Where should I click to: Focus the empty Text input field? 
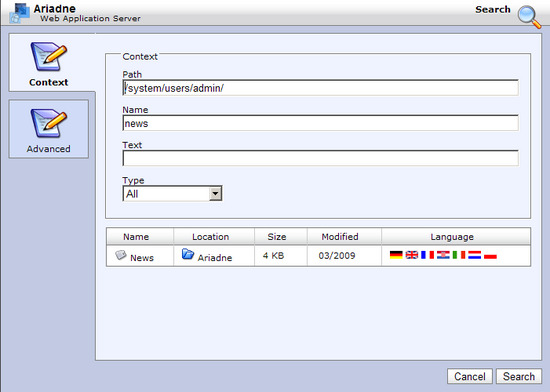coord(320,158)
